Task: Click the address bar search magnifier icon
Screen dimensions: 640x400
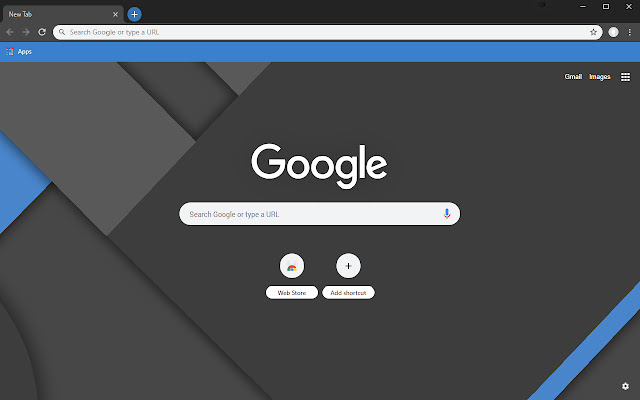Action: 62,32
